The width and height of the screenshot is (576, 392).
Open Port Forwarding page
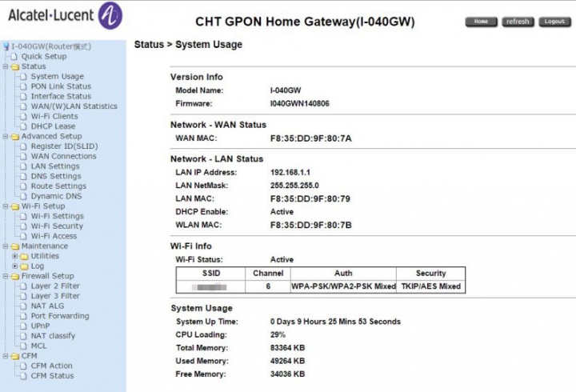pyautogui.click(x=60, y=315)
